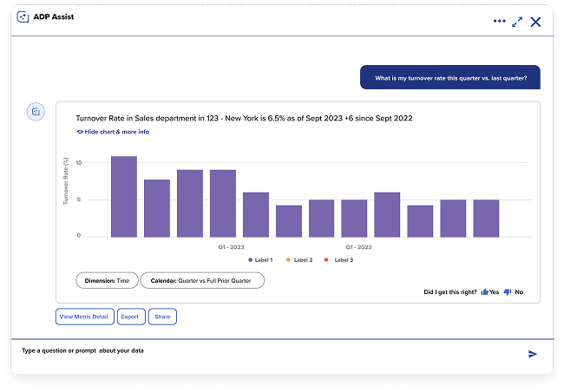The image size is (564, 392).
Task: Click the View Metric Detail button
Action: pyautogui.click(x=84, y=317)
